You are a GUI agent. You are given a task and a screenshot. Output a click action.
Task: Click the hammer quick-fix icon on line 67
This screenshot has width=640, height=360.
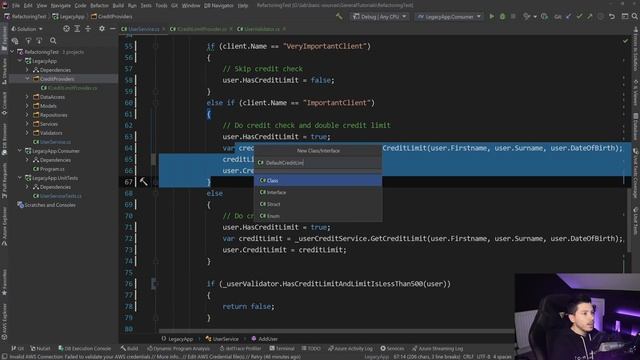point(143,182)
